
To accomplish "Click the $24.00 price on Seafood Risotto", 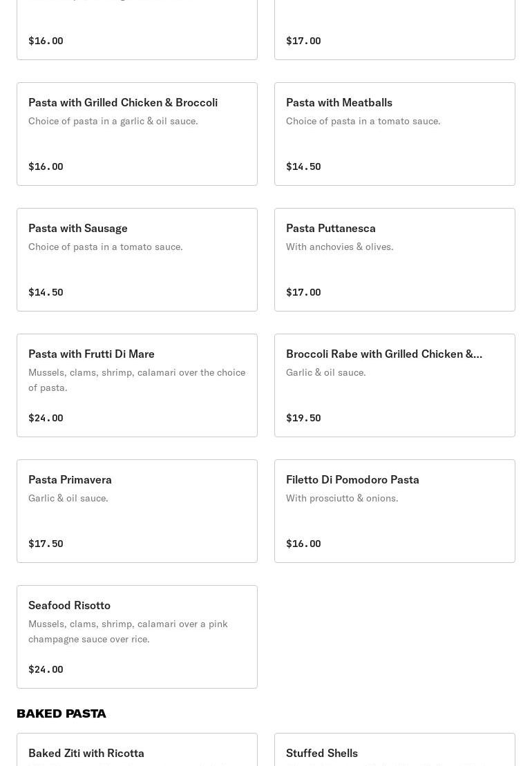I will pos(46,669).
